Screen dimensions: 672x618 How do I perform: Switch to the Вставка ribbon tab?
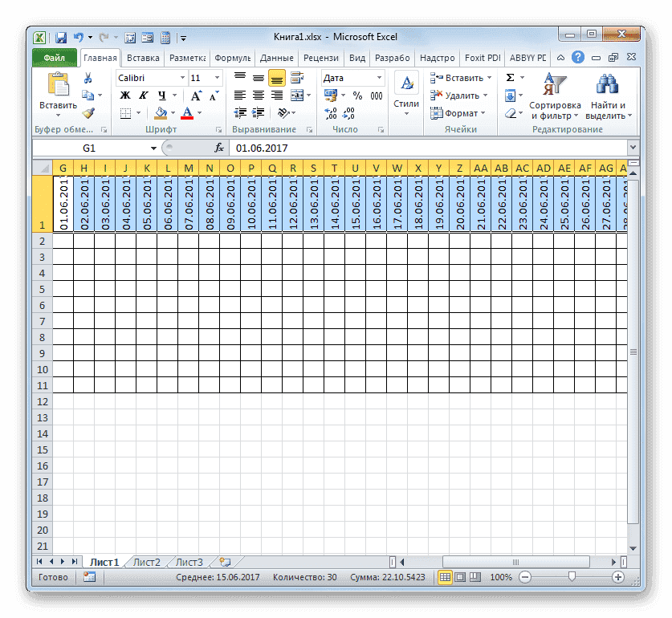tap(142, 58)
